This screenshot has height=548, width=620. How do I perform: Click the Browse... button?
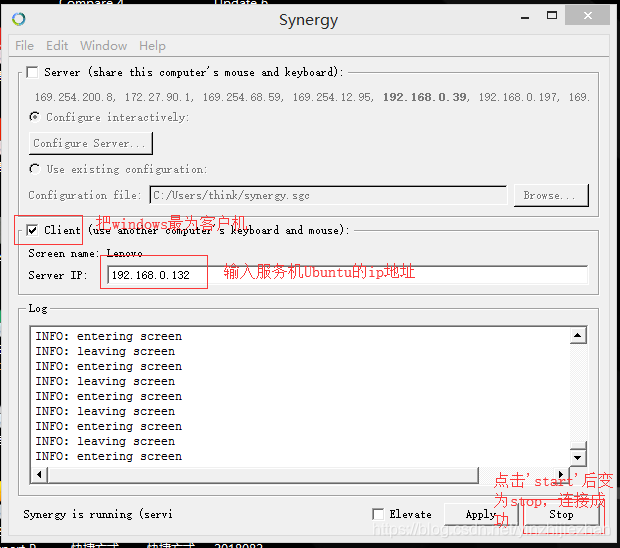coord(551,195)
